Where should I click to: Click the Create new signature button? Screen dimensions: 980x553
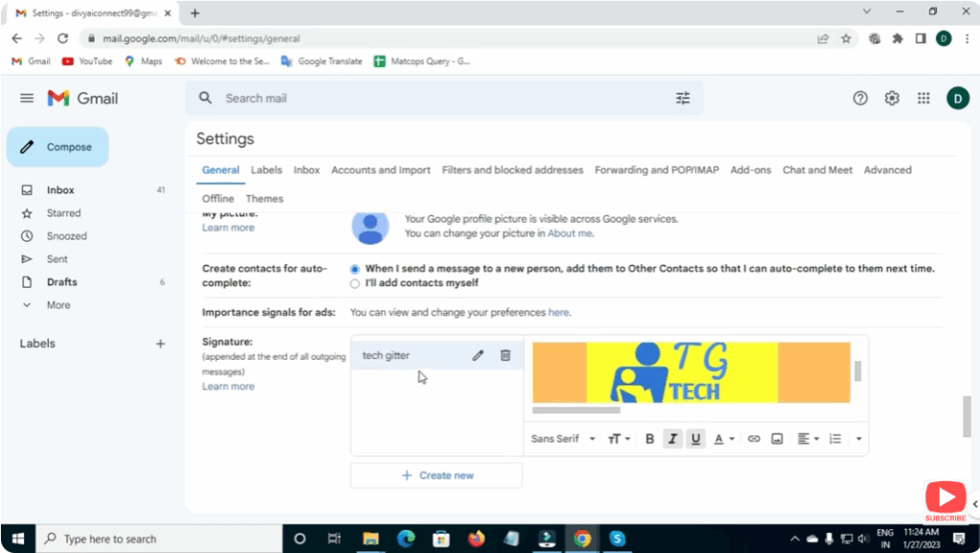[x=436, y=476]
